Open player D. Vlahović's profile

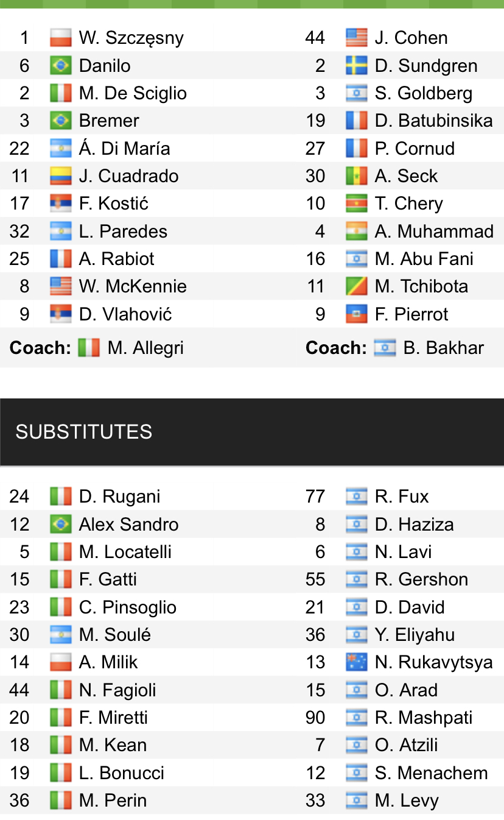coord(125,314)
